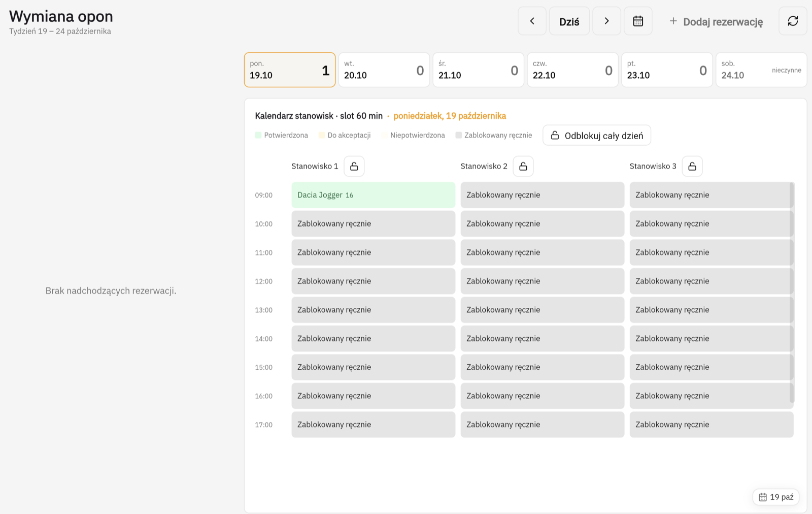Click 15:00 blocked slot on Stanowisko 1
The image size is (812, 514).
coord(374,367)
